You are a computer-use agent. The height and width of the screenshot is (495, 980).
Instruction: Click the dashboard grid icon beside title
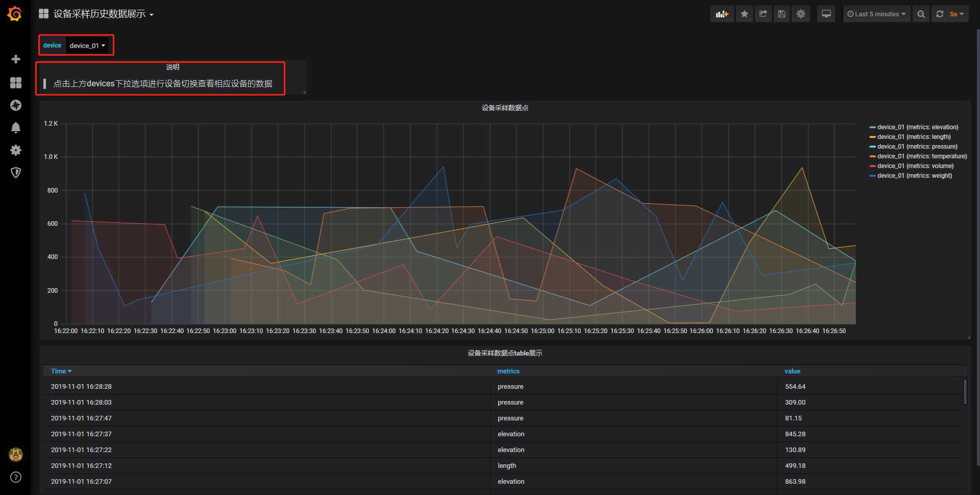pyautogui.click(x=44, y=14)
